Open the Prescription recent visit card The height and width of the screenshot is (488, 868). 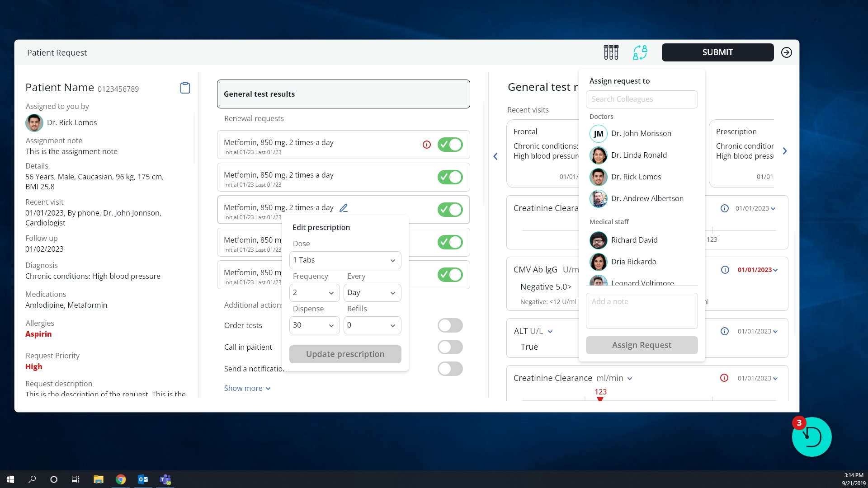click(x=742, y=154)
